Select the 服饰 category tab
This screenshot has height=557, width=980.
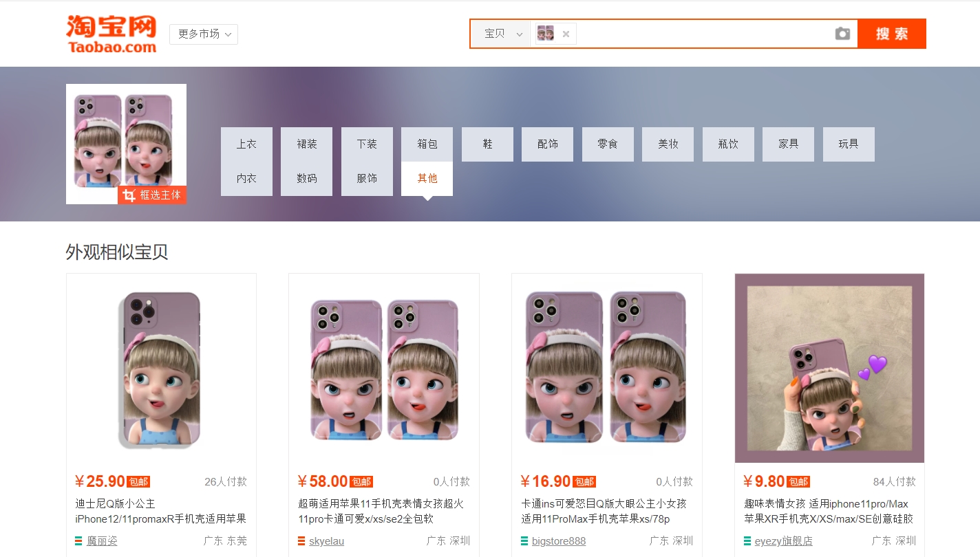click(367, 179)
